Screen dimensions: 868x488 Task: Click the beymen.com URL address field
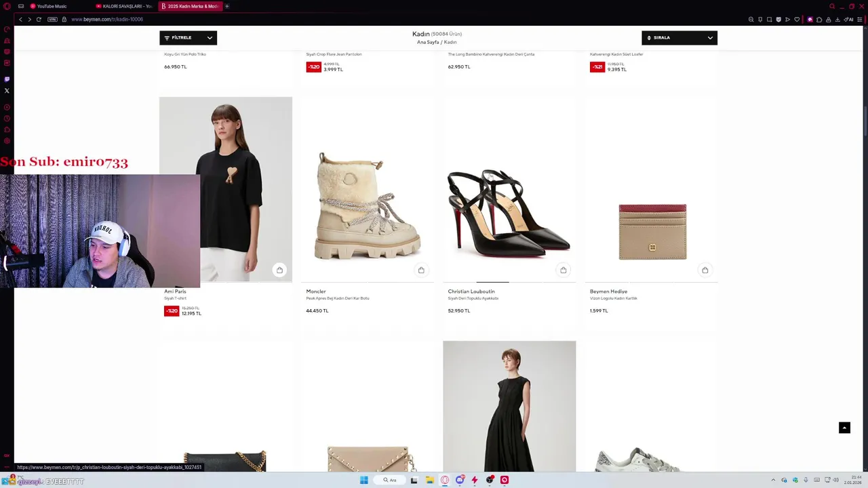(x=107, y=19)
